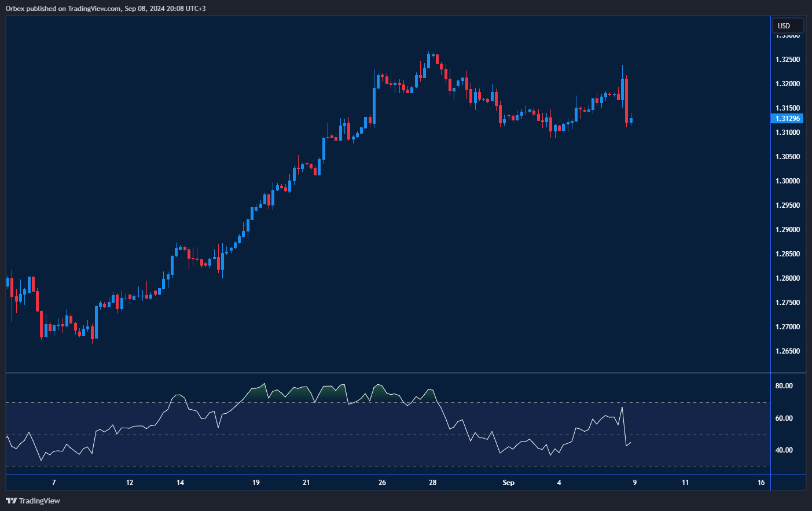This screenshot has height=511, width=812.
Task: Click the divider between price and RSI panes
Action: click(x=388, y=373)
